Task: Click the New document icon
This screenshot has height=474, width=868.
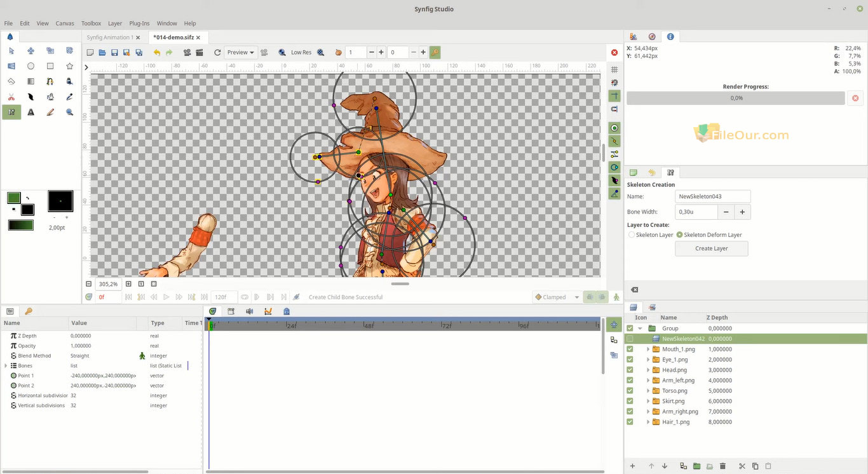Action: tap(90, 53)
